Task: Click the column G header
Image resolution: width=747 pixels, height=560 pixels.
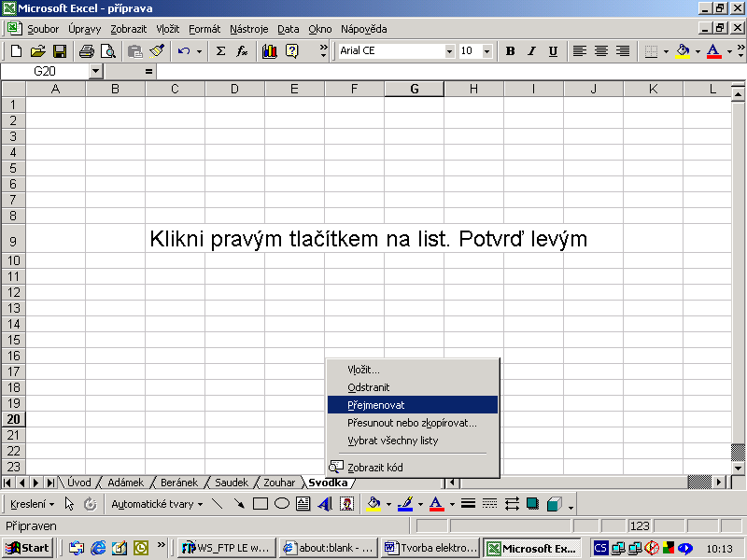Action: coord(414,89)
